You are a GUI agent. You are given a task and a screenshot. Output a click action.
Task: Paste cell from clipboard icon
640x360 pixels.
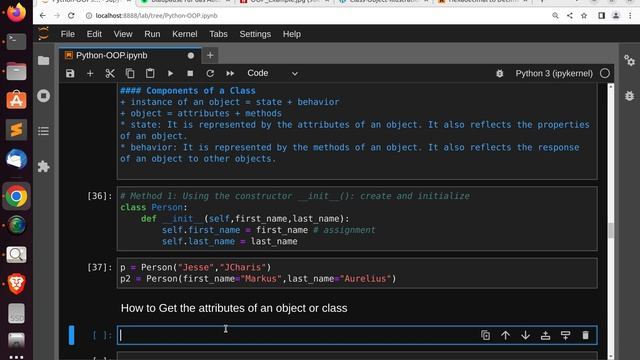(x=150, y=73)
